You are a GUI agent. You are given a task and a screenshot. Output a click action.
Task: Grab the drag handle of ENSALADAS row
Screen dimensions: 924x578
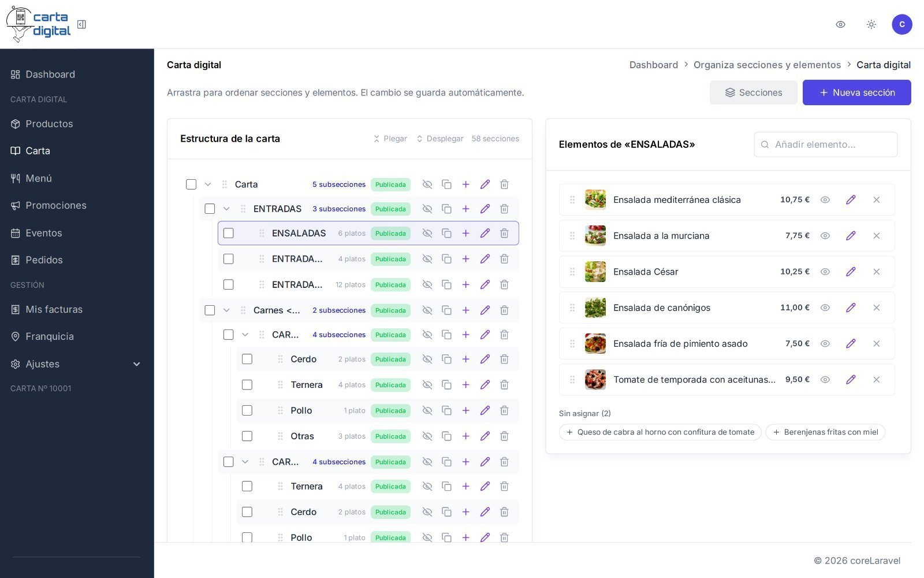(x=262, y=233)
